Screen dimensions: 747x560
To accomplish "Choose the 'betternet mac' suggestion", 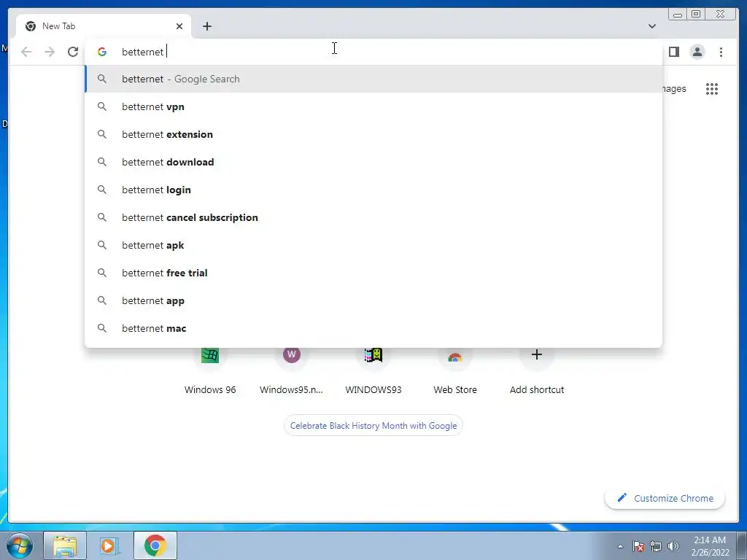I will tap(373, 328).
